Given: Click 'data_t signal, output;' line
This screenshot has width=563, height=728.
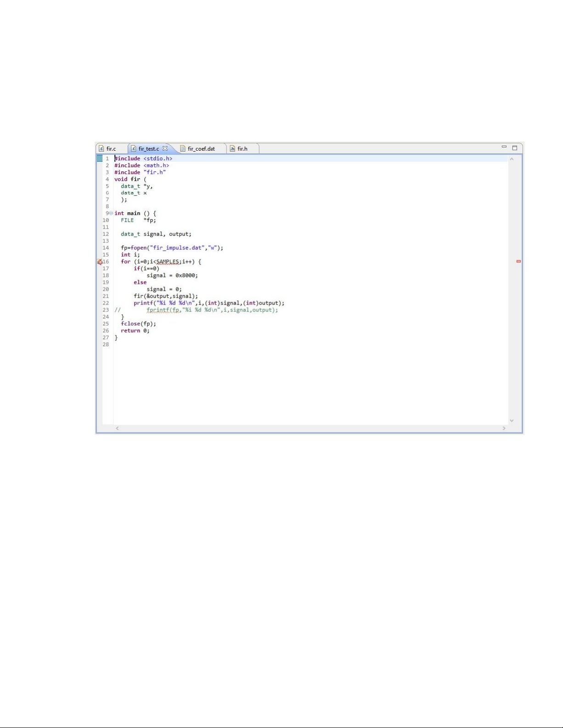Looking at the screenshot, I should 156,234.
